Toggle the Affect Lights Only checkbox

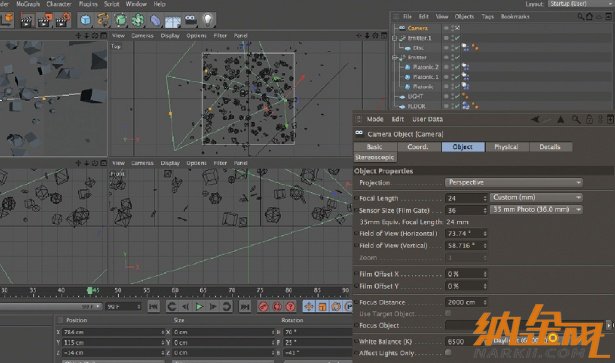[448, 353]
